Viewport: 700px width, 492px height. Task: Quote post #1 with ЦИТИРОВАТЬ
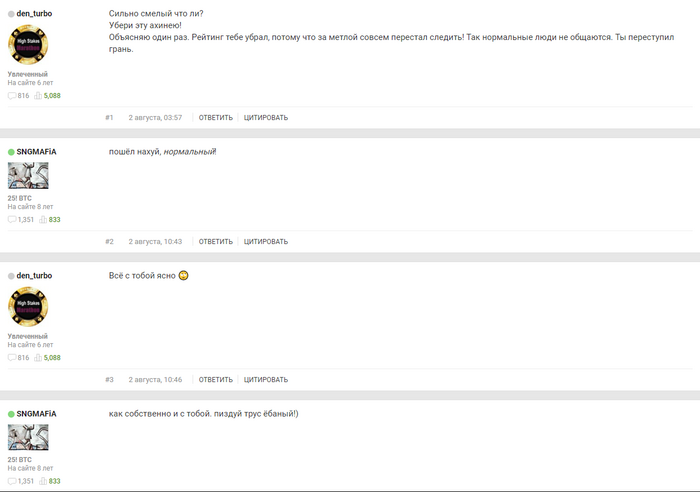(x=266, y=118)
